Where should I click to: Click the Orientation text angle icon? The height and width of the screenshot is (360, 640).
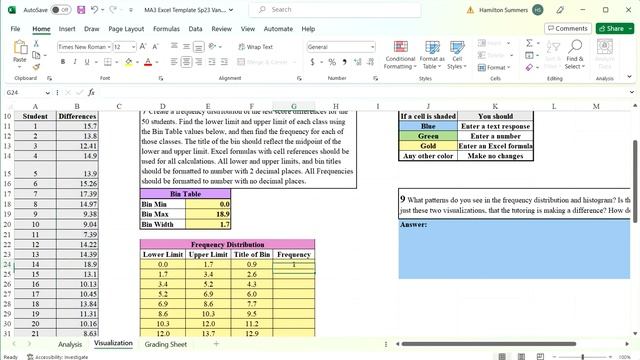pyautogui.click(x=213, y=47)
